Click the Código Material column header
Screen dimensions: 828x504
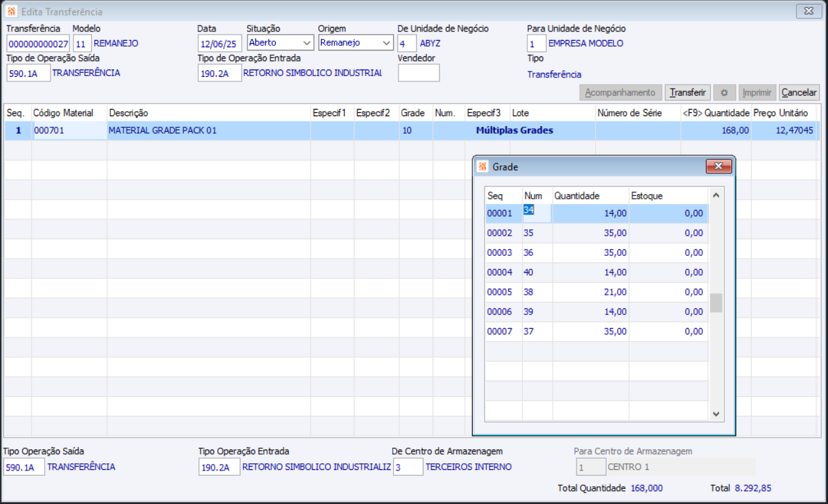click(x=69, y=113)
